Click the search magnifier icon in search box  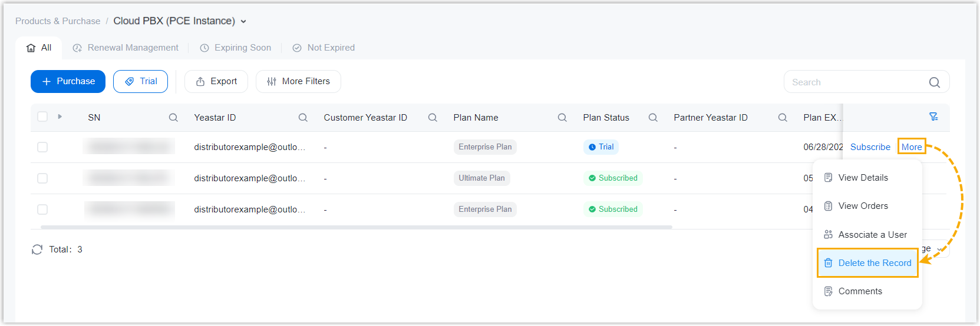(934, 82)
